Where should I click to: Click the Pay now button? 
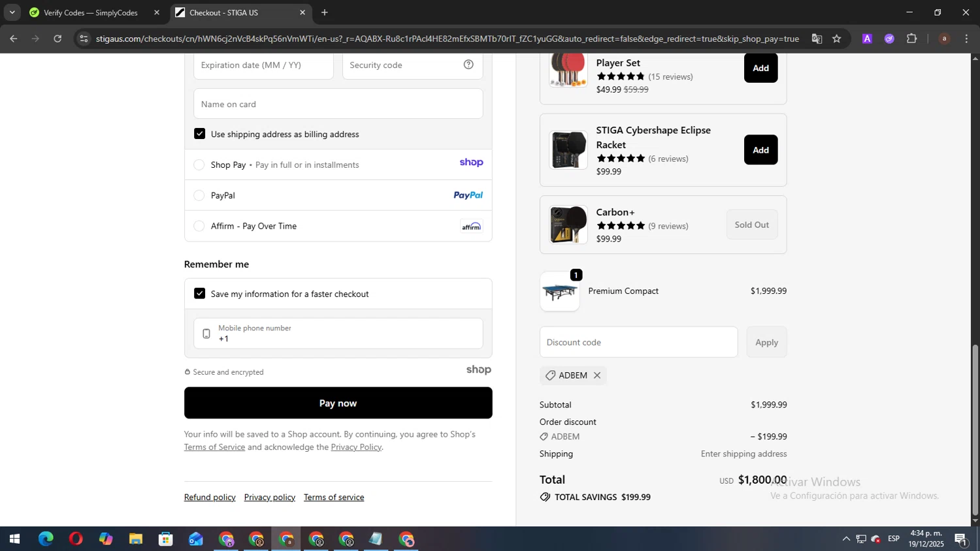[338, 403]
